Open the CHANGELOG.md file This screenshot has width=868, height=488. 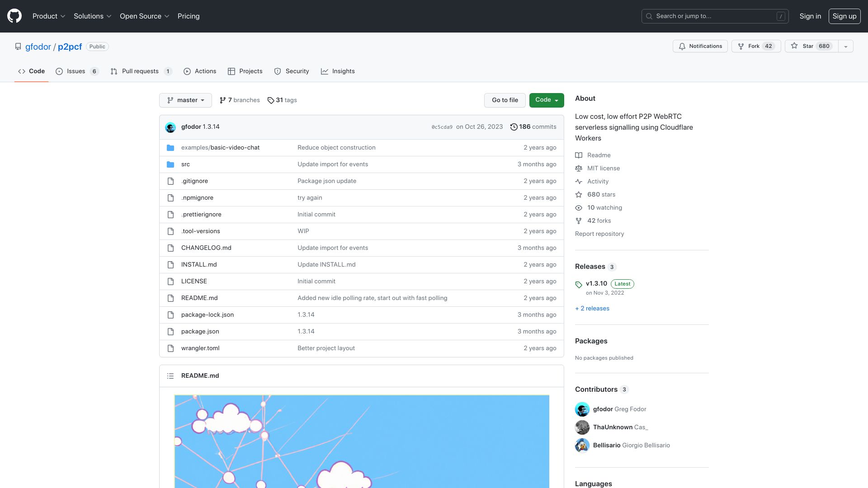(206, 248)
